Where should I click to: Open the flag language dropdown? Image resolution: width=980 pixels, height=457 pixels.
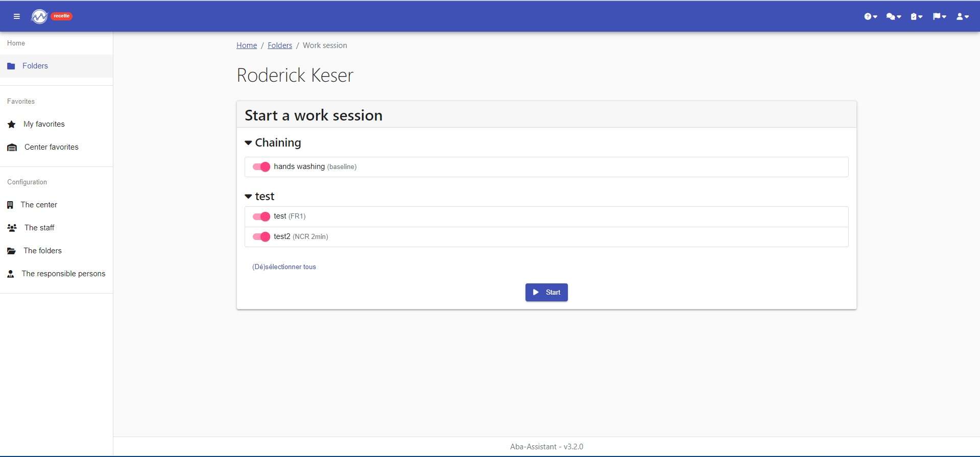point(940,16)
